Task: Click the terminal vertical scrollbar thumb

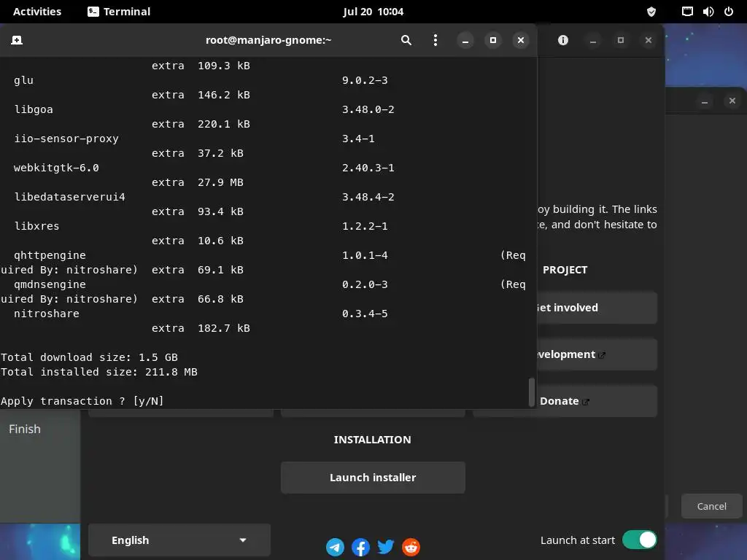Action: [532, 392]
